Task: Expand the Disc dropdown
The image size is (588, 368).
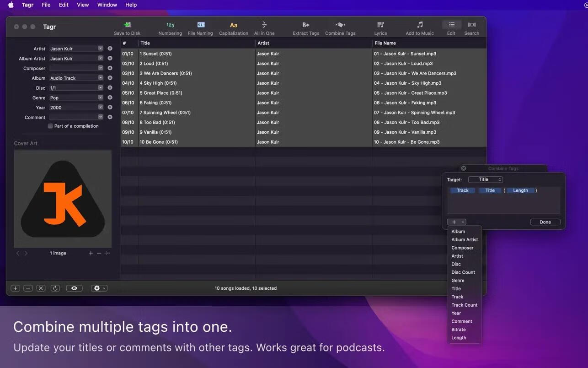Action: (100, 87)
